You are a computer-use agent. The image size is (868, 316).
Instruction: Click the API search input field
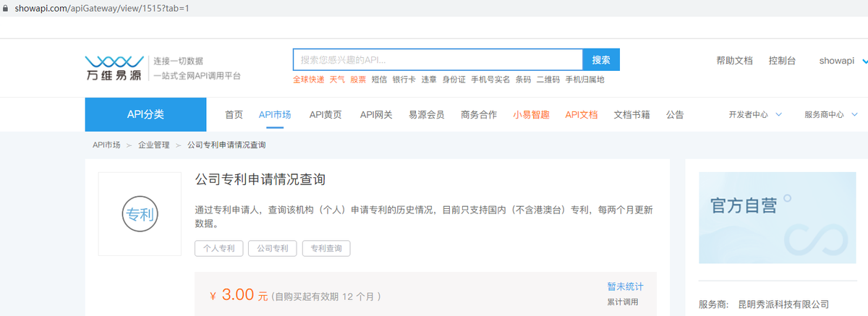coord(437,60)
